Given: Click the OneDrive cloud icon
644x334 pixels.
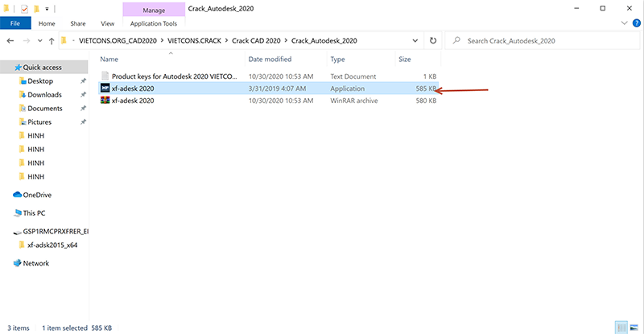Looking at the screenshot, I should tap(17, 195).
